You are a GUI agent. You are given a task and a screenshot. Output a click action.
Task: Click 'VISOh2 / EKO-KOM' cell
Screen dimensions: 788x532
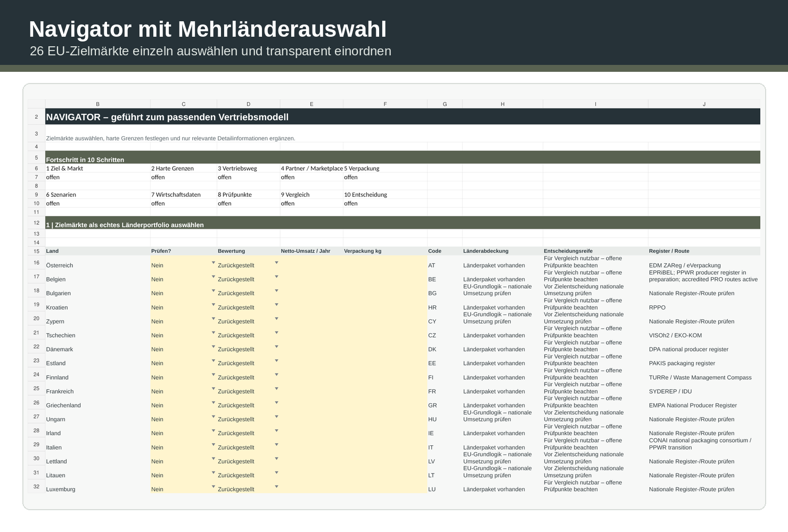click(704, 332)
